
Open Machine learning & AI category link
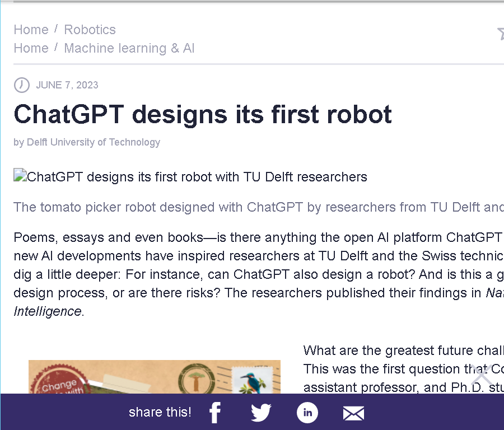point(129,48)
